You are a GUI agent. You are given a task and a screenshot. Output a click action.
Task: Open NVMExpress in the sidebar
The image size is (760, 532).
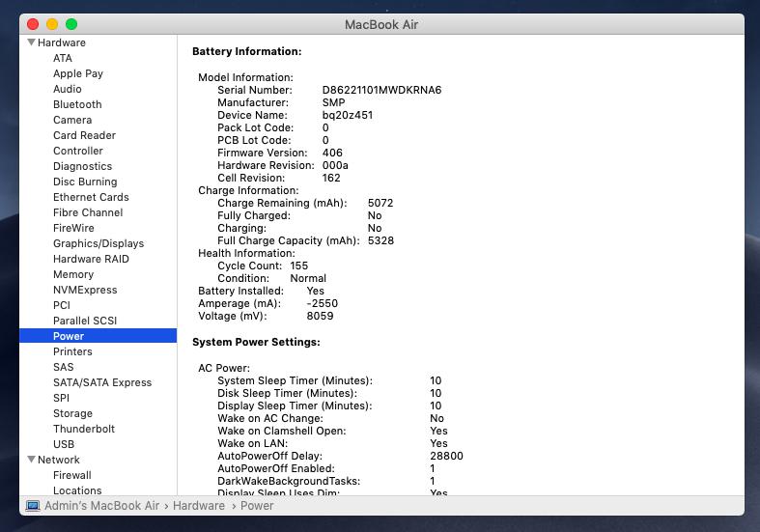[85, 290]
